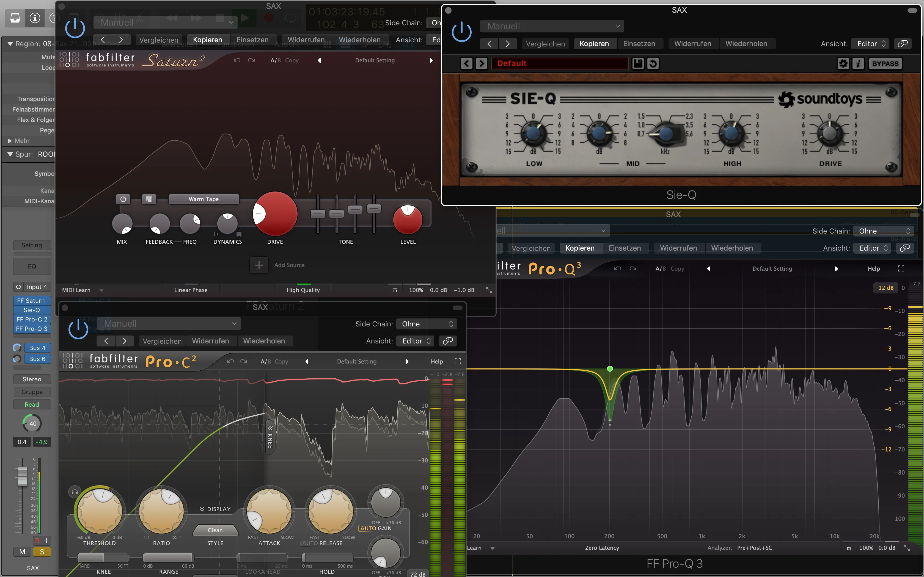This screenshot has width=924, height=577.
Task: Select the FF Pro-C 2 insert slot
Action: 32,319
